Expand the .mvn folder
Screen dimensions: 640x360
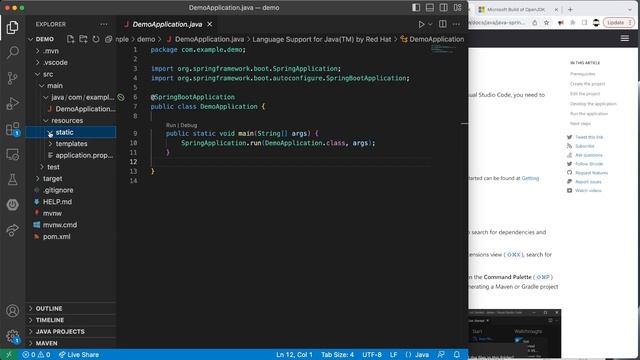pos(71,51)
